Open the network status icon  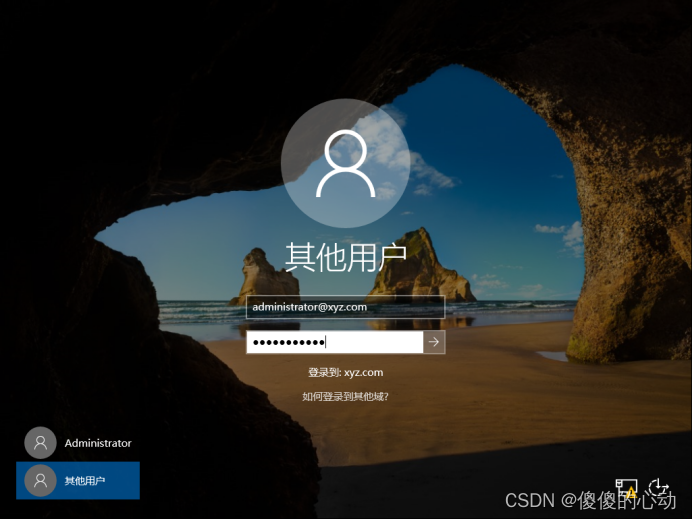626,488
